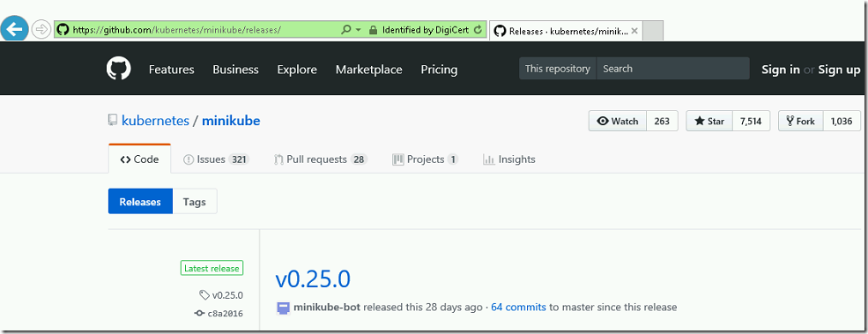This screenshot has width=868, height=334.
Task: Click the security padlock icon
Action: pyautogui.click(x=373, y=30)
